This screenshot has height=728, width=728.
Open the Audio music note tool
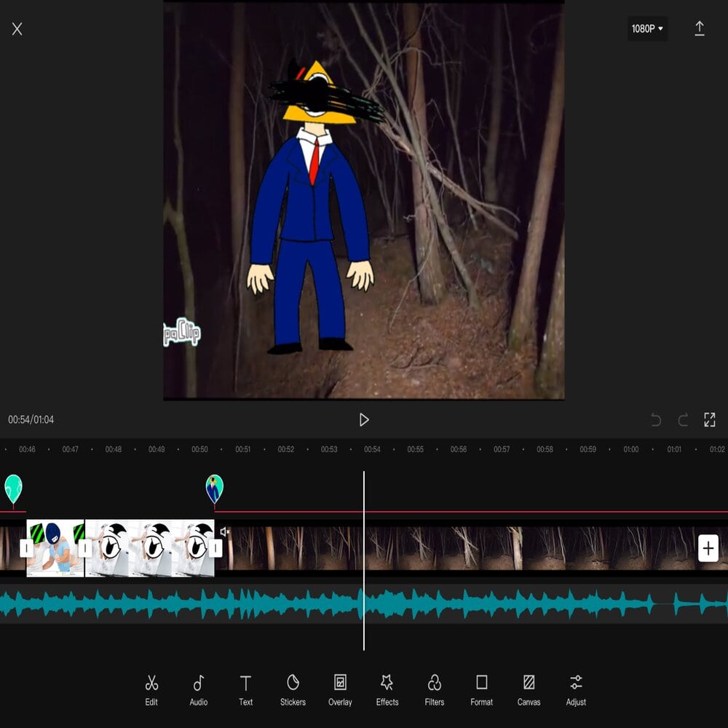[199, 689]
